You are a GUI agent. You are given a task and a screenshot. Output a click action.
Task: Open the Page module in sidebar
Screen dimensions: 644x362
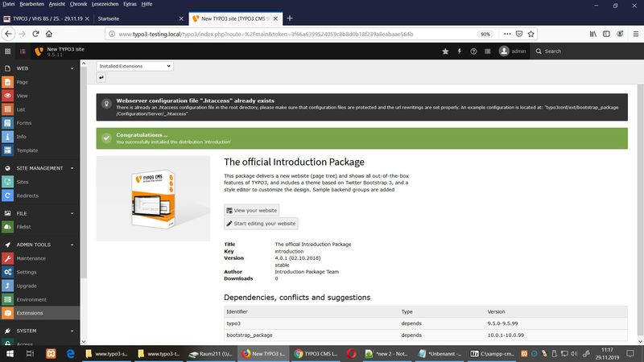coord(22,82)
